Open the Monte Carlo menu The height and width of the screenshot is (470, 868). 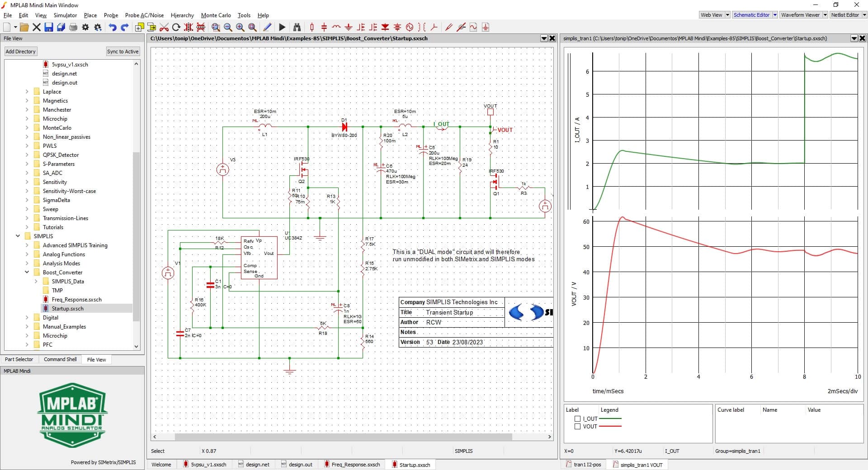[216, 15]
